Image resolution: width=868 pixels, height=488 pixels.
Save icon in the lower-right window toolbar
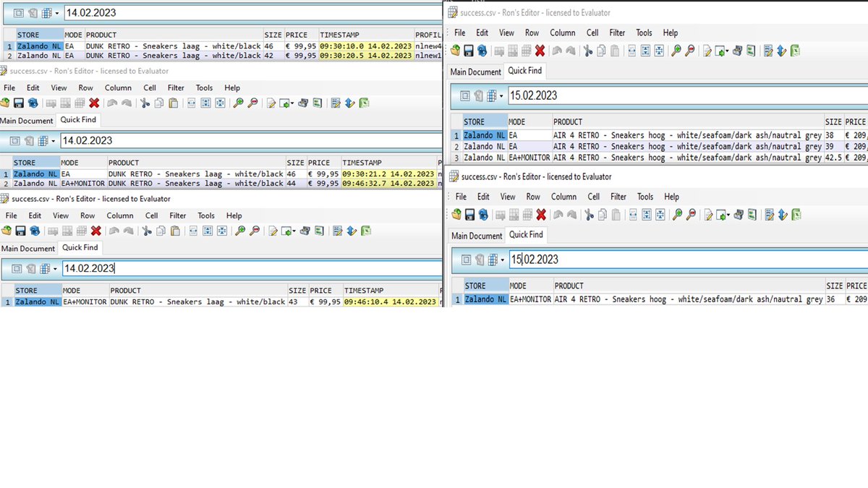point(469,214)
